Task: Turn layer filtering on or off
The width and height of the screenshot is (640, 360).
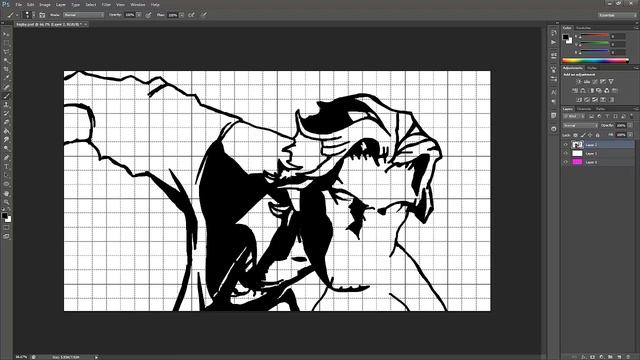Action: 632,116
